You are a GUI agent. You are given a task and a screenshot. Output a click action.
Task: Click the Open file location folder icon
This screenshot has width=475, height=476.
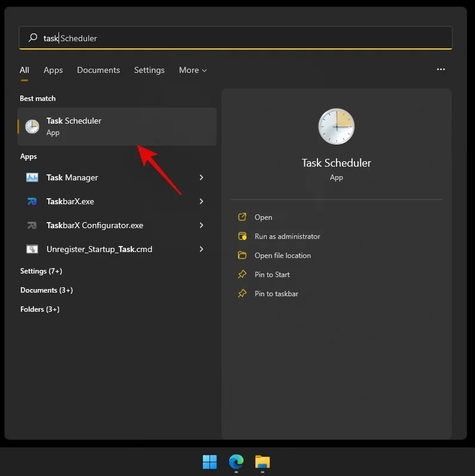[242, 255]
